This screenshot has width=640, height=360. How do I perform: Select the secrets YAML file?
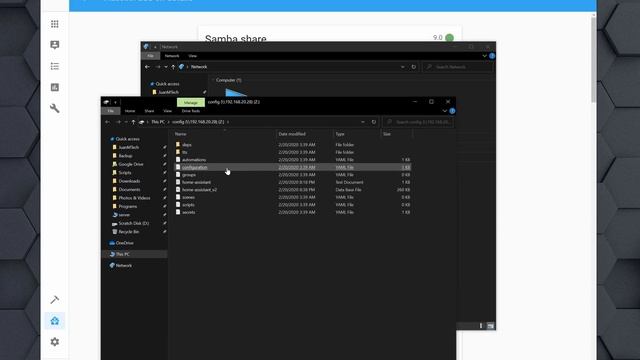(x=188, y=212)
